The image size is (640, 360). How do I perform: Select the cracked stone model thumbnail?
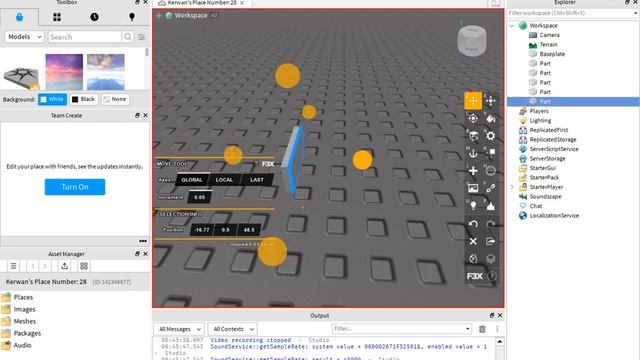22,77
